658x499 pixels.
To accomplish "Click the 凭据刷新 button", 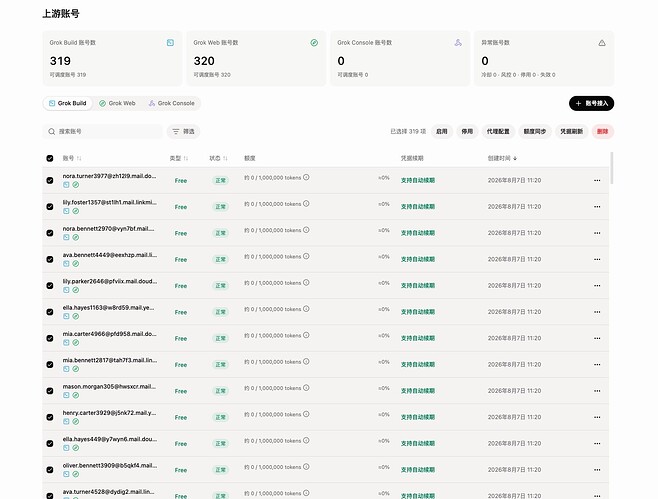I will coord(572,131).
